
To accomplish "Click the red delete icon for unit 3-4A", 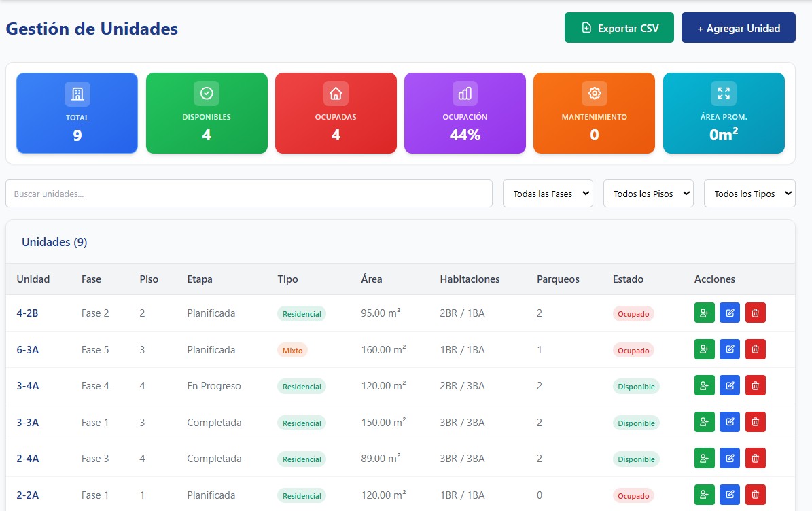I will click(x=755, y=386).
